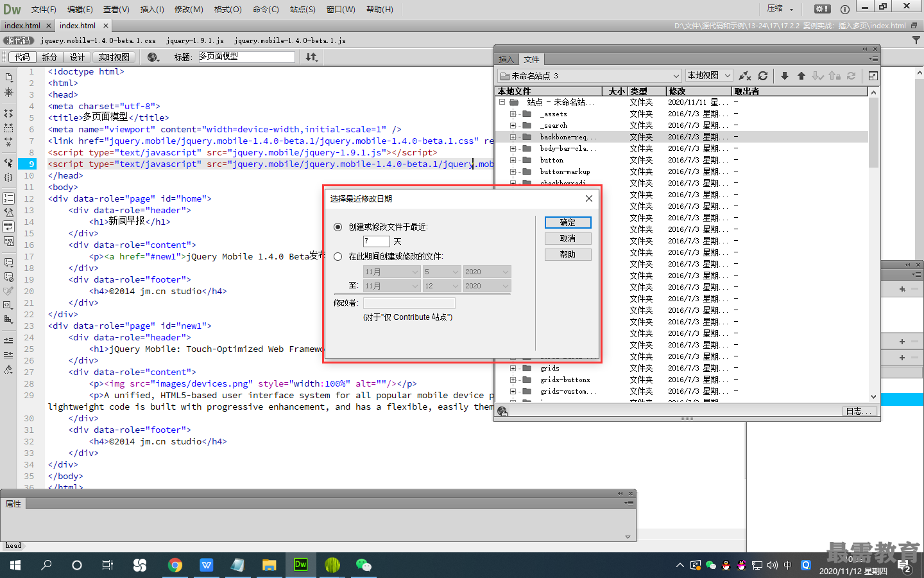Viewport: 924px width, 578px height.
Task: Click the 代码 code view button
Action: [x=22, y=57]
